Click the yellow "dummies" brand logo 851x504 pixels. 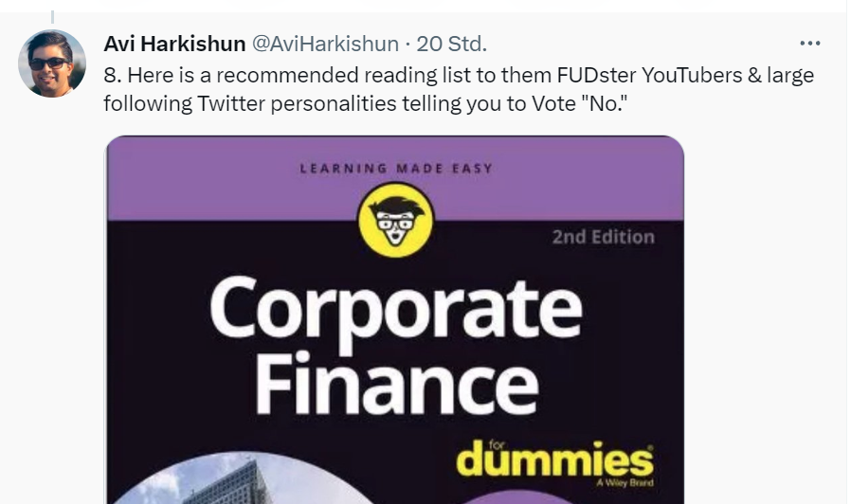coord(554,461)
